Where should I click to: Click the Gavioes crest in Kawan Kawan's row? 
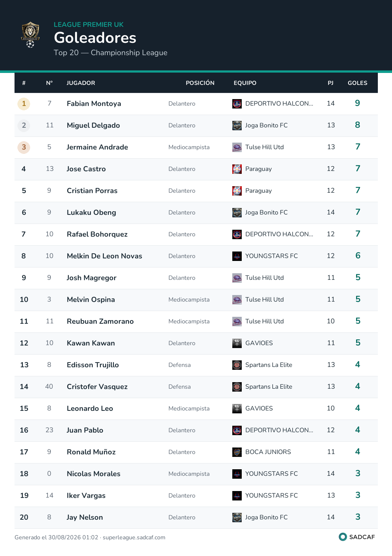pyautogui.click(x=237, y=343)
